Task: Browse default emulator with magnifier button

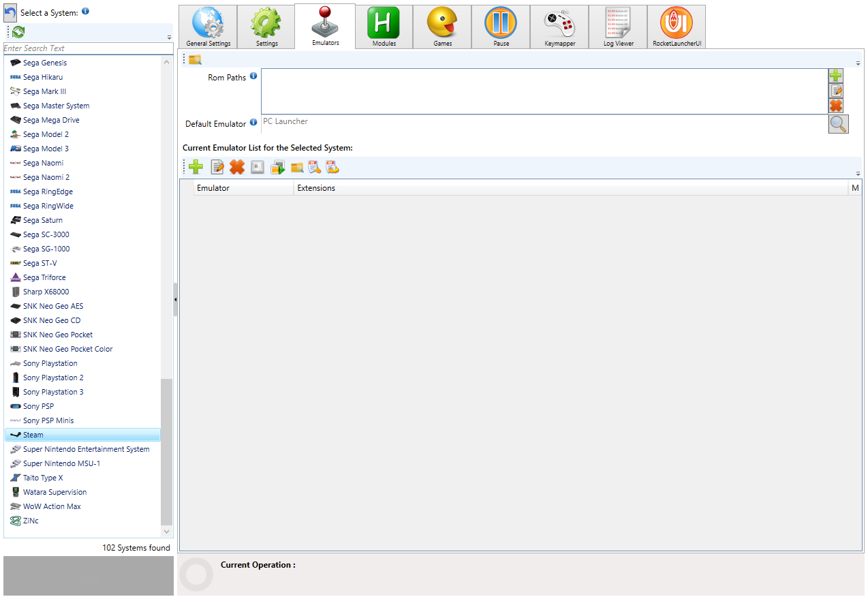Action: click(838, 124)
